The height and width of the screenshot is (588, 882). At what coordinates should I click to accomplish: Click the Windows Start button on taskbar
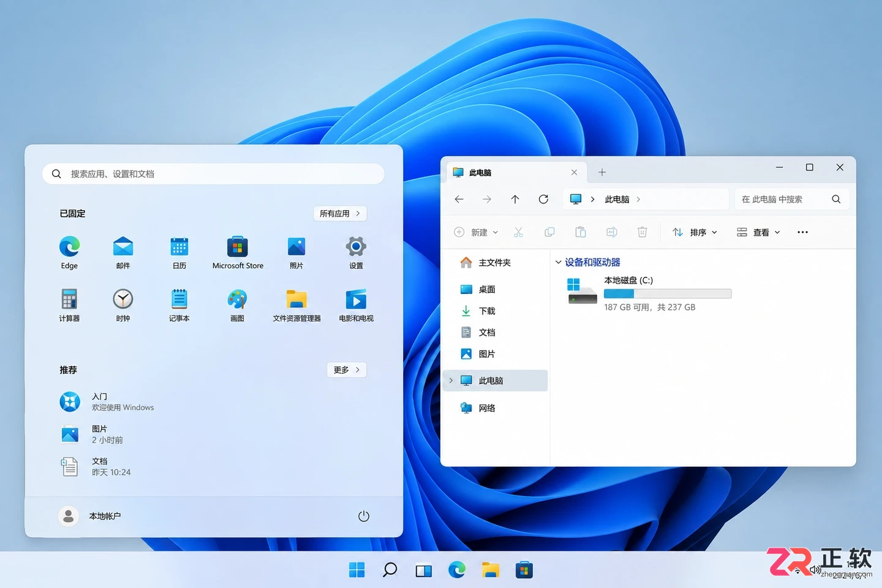tap(356, 570)
